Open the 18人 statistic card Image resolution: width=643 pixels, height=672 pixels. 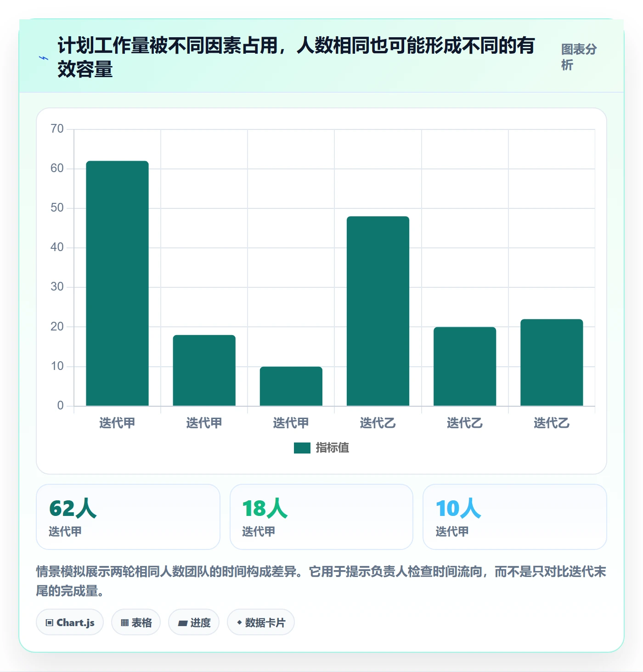(x=321, y=517)
